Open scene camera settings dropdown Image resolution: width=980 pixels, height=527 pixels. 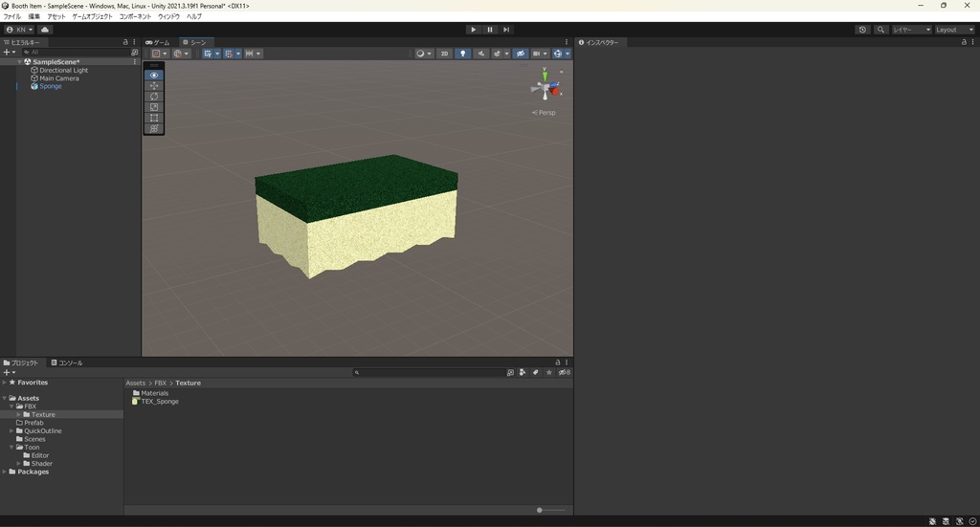(x=540, y=54)
